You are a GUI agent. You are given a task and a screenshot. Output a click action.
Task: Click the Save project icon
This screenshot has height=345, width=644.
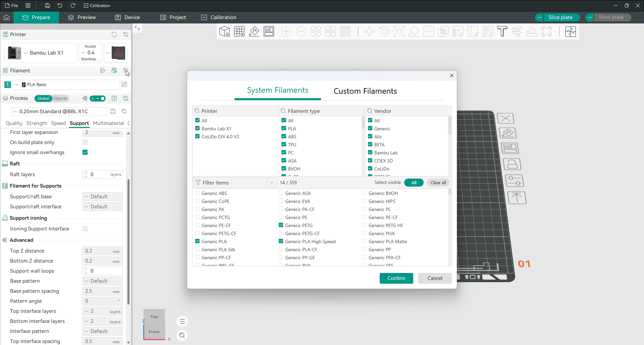(x=47, y=6)
